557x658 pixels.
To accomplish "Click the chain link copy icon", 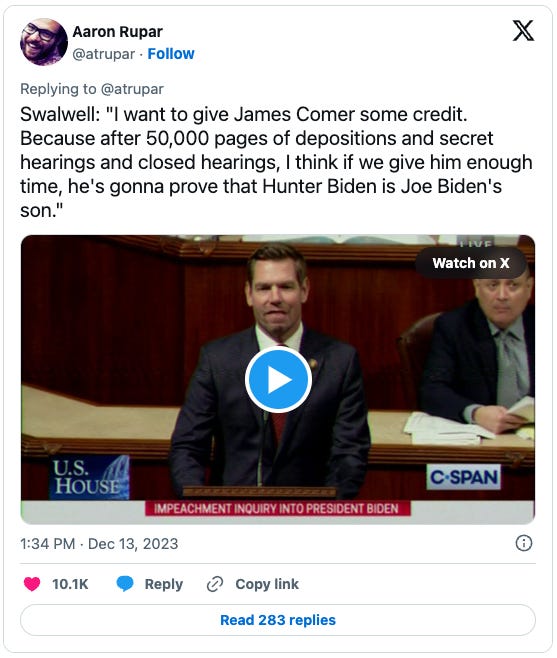I will [215, 584].
